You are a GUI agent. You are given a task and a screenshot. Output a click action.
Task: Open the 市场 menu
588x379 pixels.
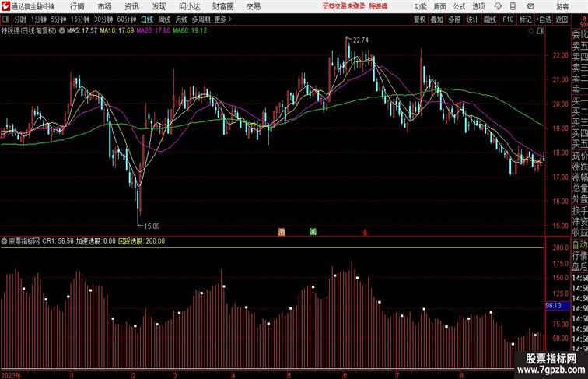[x=105, y=6]
